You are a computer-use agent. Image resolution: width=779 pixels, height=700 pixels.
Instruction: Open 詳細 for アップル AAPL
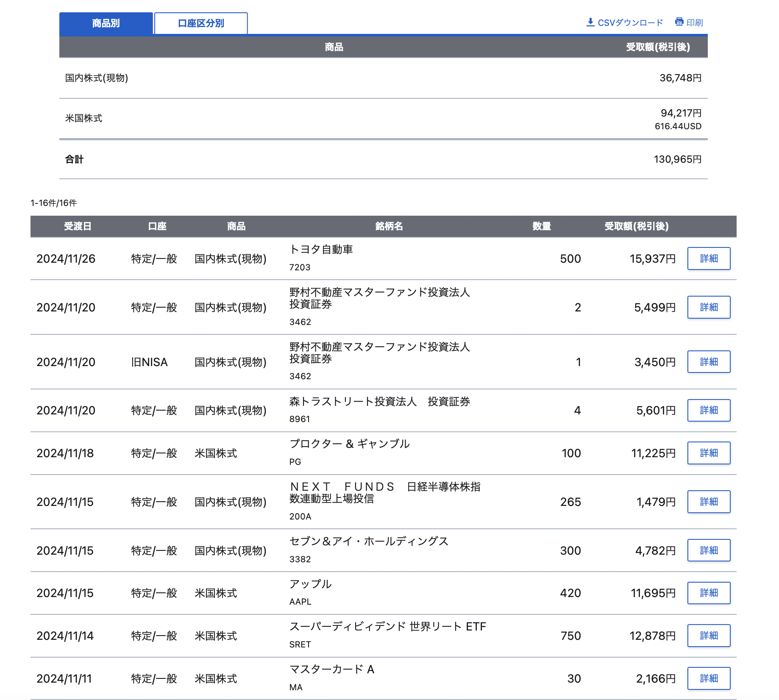709,593
